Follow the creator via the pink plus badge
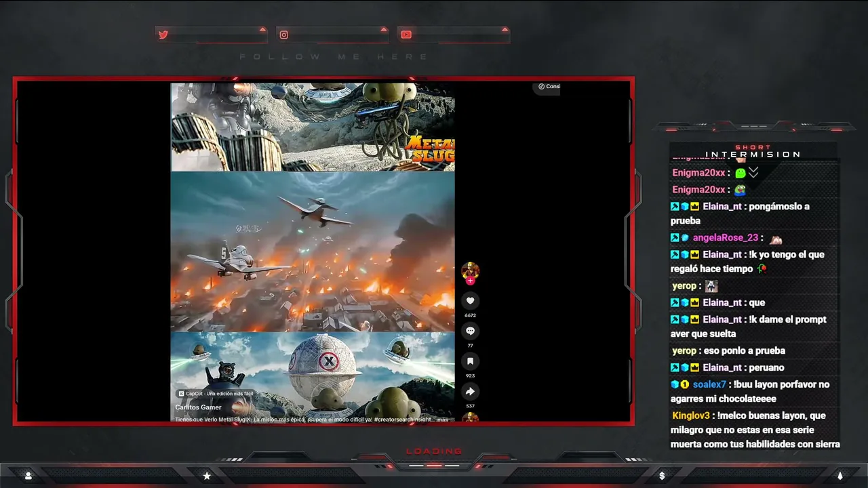The height and width of the screenshot is (488, 868). pyautogui.click(x=470, y=281)
